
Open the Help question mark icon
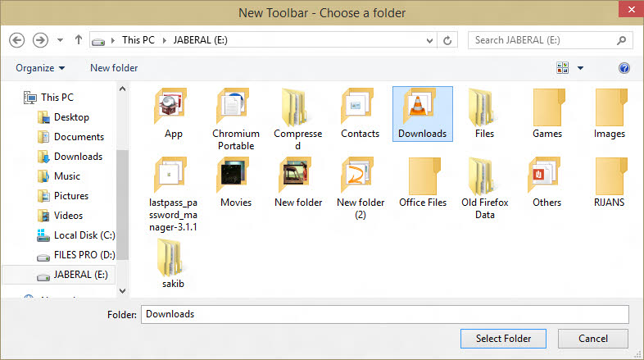tap(624, 68)
